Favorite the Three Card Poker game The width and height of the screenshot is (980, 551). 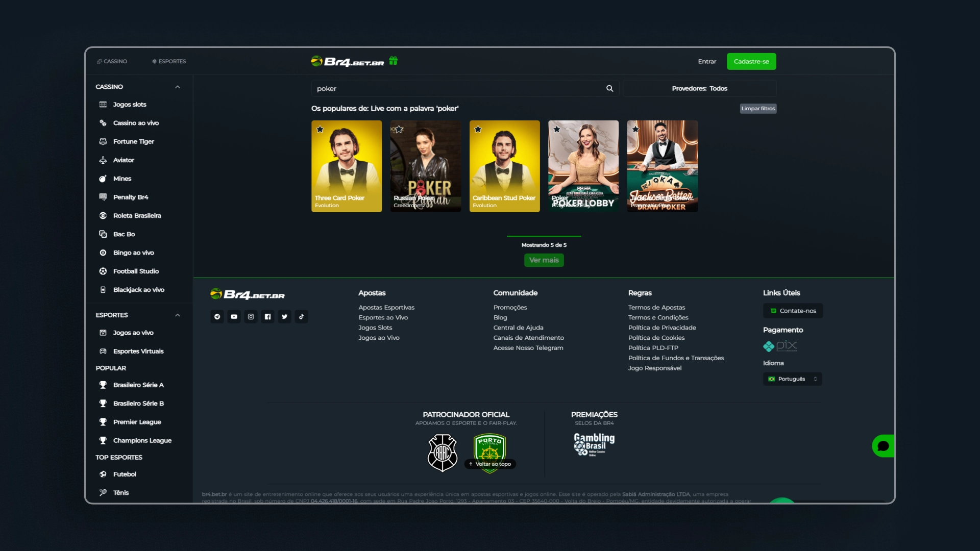321,129
